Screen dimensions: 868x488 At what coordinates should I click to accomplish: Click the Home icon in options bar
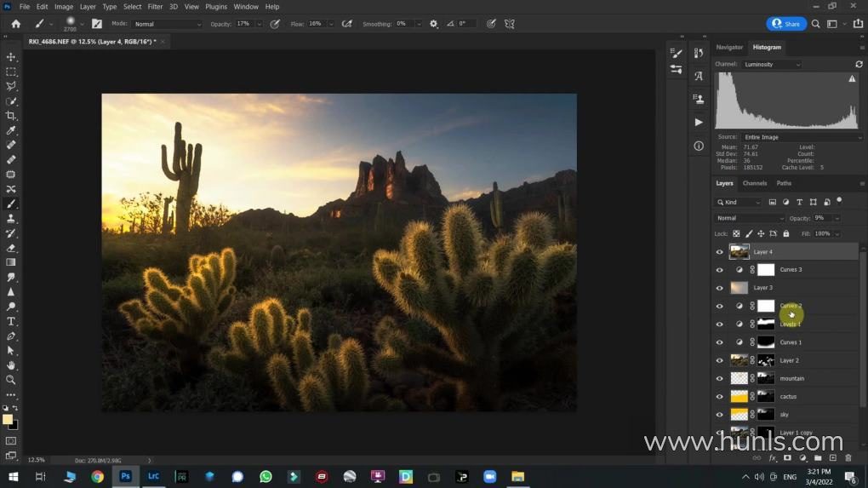(15, 24)
